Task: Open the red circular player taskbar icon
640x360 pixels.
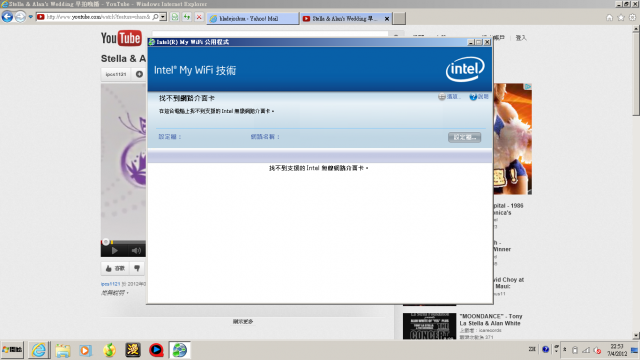Action: click(x=156, y=350)
